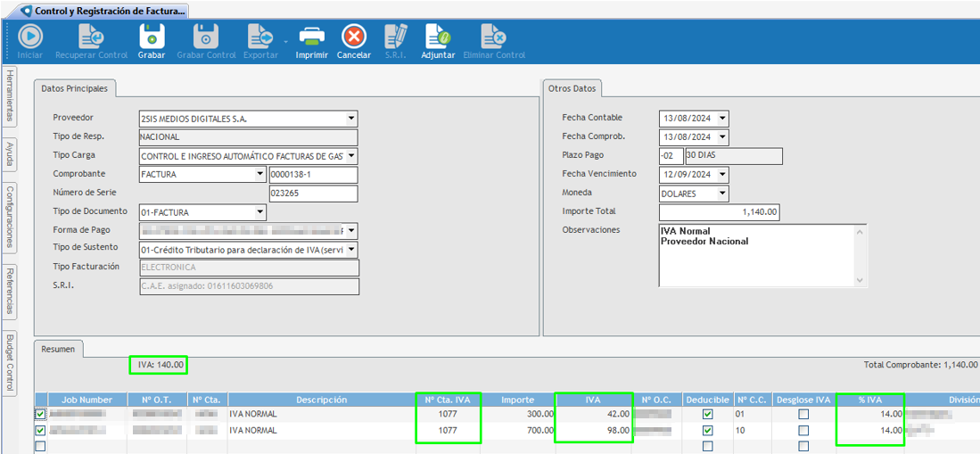This screenshot has height=454, width=980.
Task: Click the Nº C.C. cell 01
Action: point(754,414)
